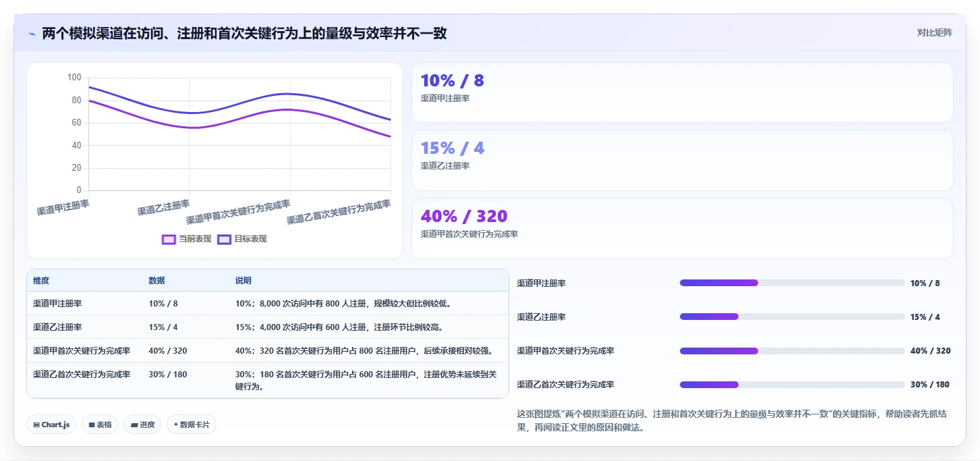This screenshot has width=980, height=461.
Task: Click the 15% / 4 progress value label
Action: pyautogui.click(x=925, y=317)
